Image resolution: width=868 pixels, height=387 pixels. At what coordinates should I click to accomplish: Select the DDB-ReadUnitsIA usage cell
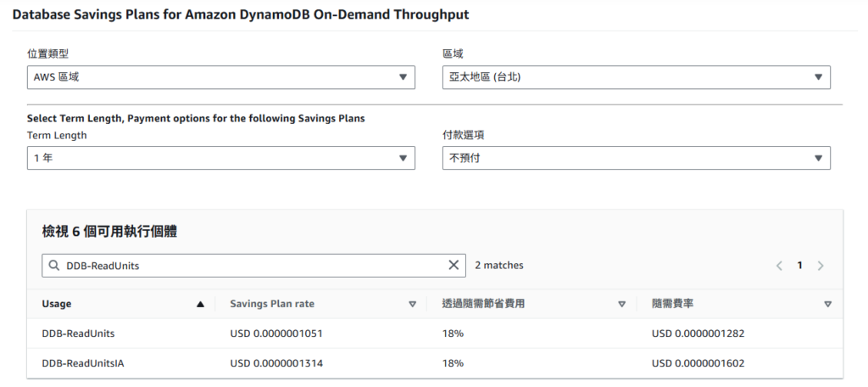point(83,364)
